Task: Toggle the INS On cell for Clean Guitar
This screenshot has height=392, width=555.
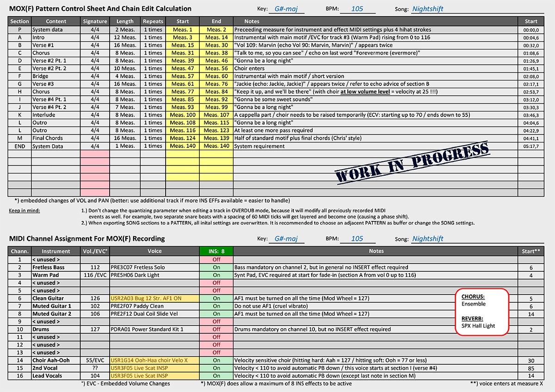Action: click(216, 298)
